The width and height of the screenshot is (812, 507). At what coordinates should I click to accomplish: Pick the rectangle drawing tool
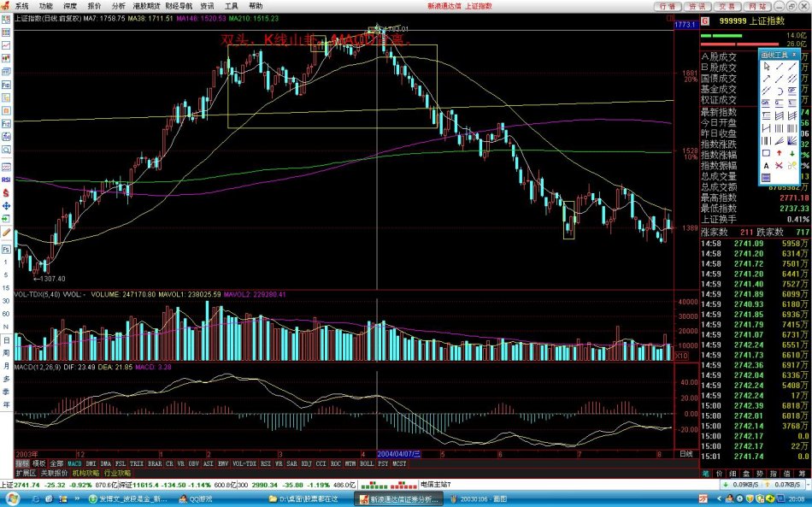[767, 153]
